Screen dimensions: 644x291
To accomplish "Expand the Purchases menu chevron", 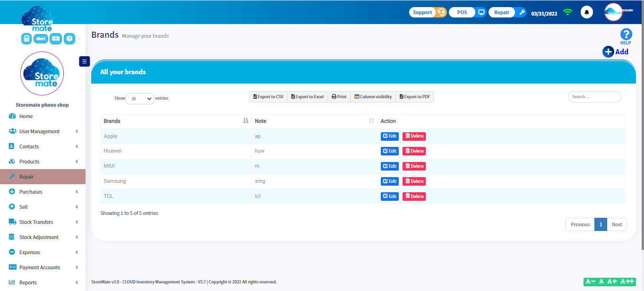I will coord(77,192).
